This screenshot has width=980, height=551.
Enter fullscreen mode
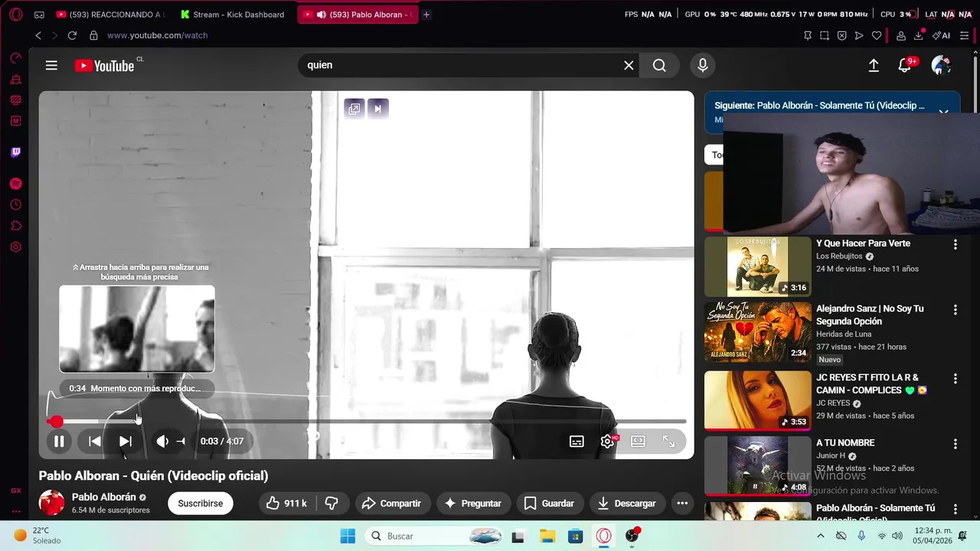coord(668,442)
